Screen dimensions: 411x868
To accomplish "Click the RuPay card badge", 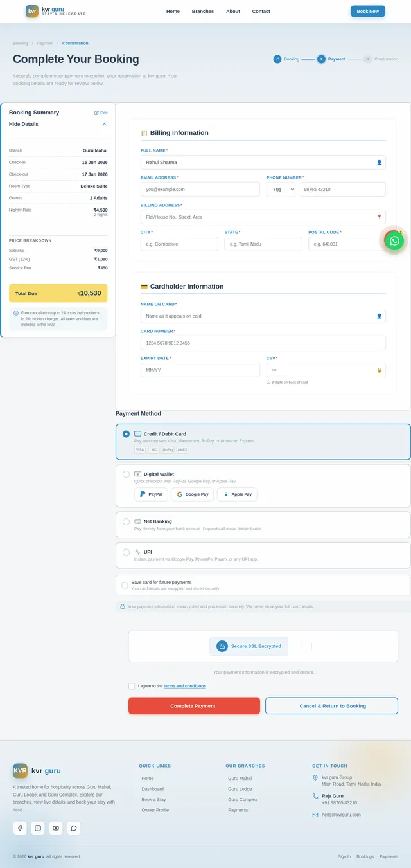I will pyautogui.click(x=168, y=450).
